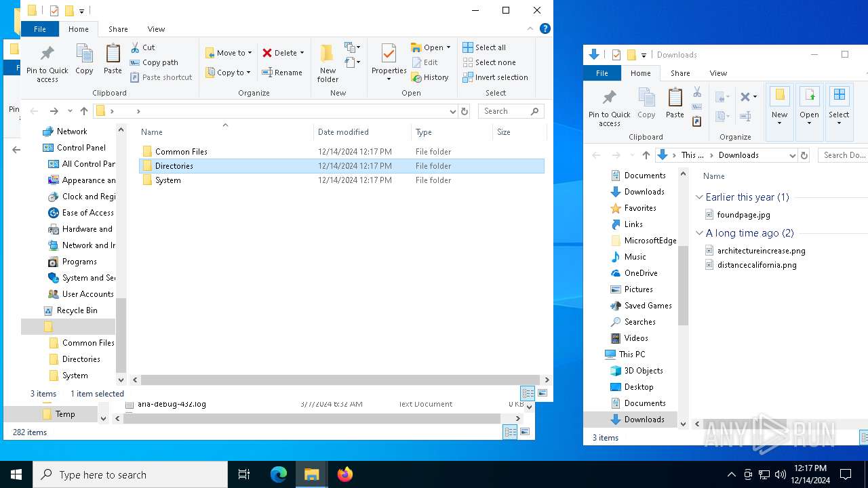Click Select none in front window
Screen dimensions: 868x488
pyautogui.click(x=489, y=62)
